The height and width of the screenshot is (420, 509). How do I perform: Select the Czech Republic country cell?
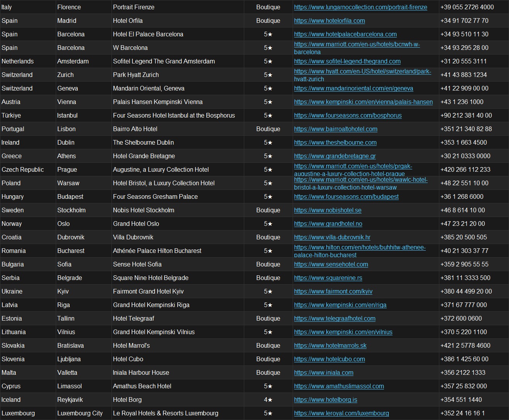tap(28, 169)
